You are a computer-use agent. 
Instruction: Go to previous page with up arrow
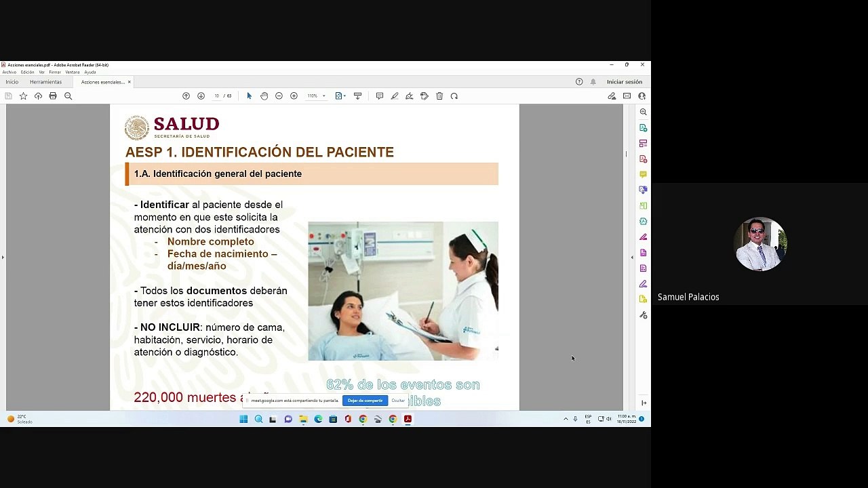coord(186,96)
